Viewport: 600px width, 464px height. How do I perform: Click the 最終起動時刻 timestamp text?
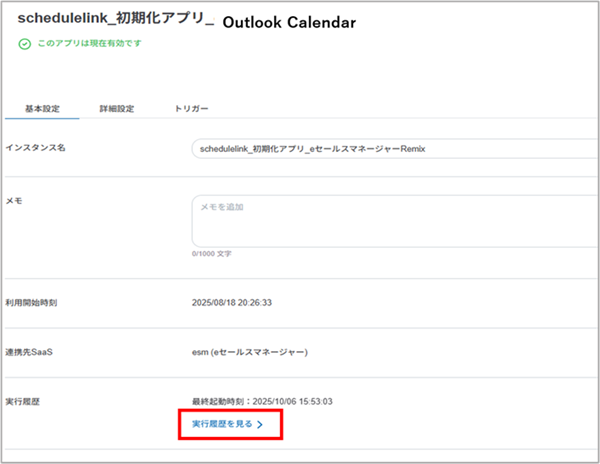[x=264, y=400]
